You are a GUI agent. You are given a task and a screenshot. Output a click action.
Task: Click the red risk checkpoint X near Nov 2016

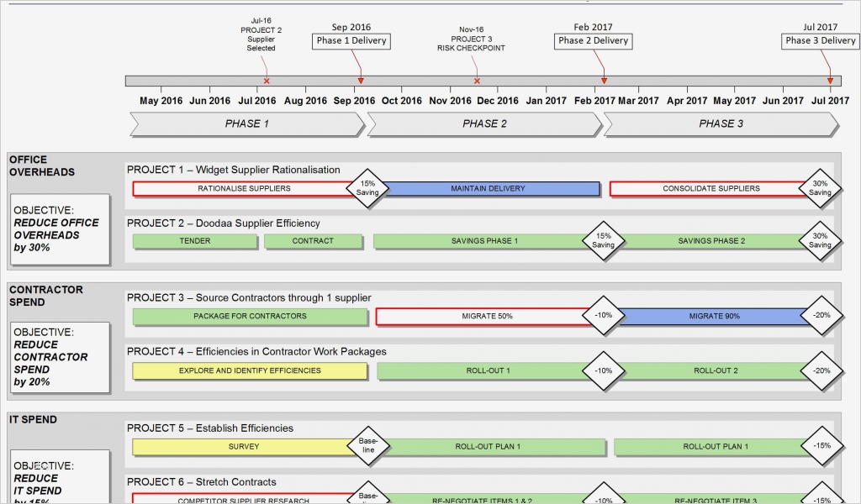(476, 81)
